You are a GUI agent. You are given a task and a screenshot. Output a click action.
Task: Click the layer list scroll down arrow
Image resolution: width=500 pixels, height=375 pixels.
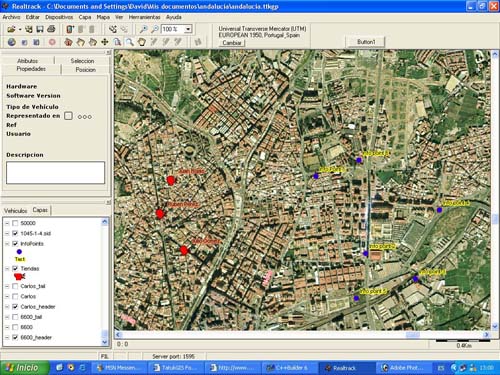pos(105,342)
